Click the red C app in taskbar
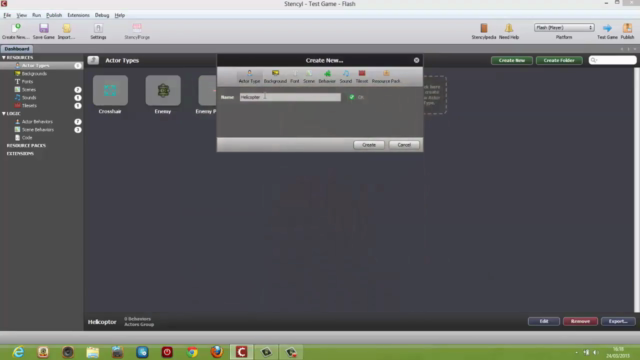The width and height of the screenshot is (640, 360). pyautogui.click(x=242, y=352)
